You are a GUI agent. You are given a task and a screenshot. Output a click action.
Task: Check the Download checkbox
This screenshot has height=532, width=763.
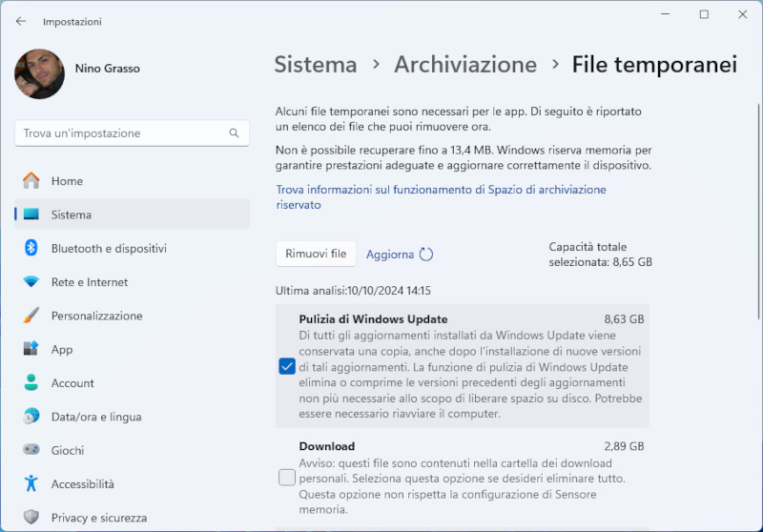[x=287, y=478]
